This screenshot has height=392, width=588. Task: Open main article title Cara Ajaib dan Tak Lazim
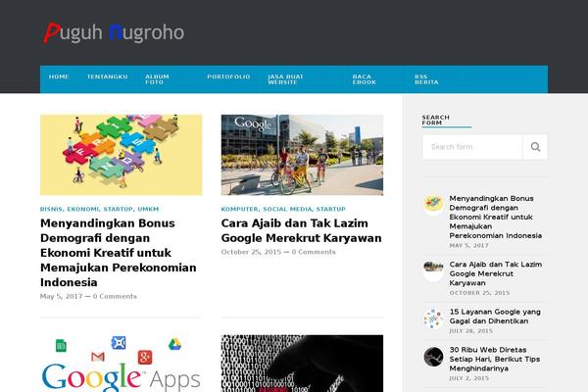302,230
